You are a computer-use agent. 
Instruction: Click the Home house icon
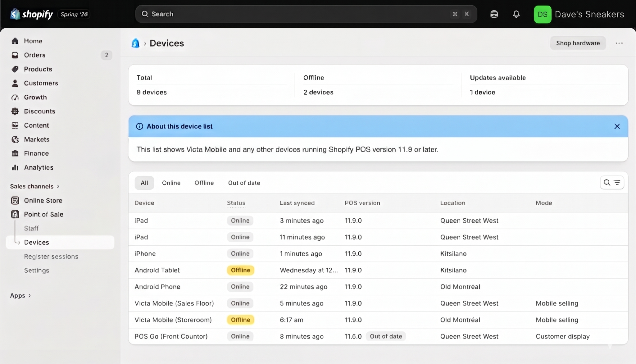point(15,41)
